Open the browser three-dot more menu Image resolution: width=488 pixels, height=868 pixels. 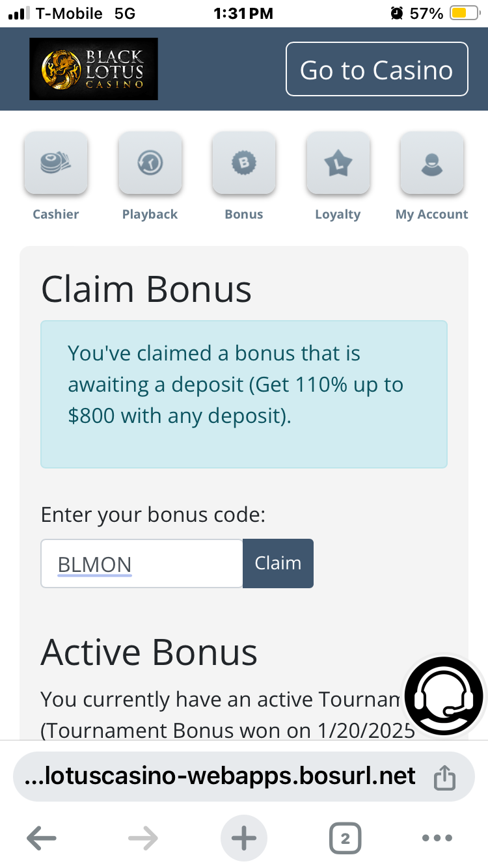click(x=437, y=839)
